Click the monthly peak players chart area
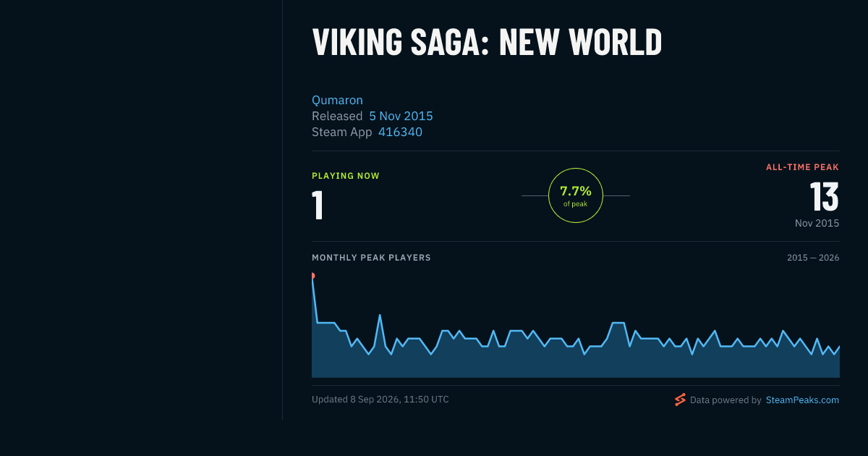 (x=576, y=326)
